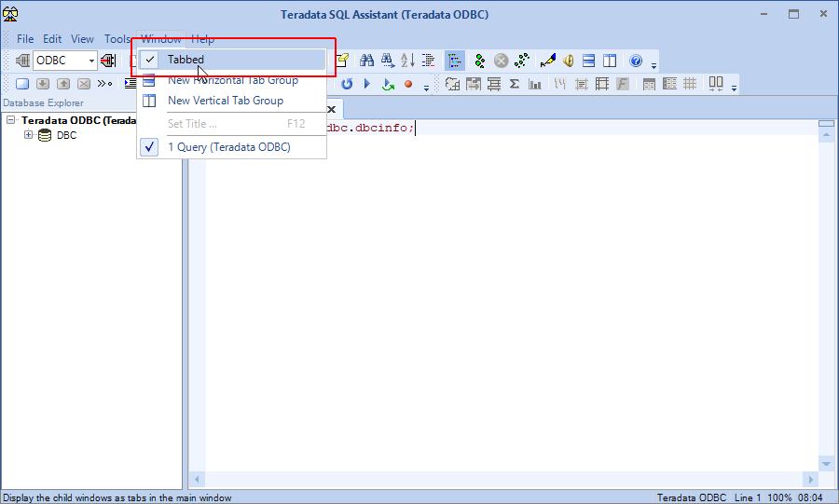Click the gray Abort X circle icon
The image size is (839, 504).
tap(501, 61)
